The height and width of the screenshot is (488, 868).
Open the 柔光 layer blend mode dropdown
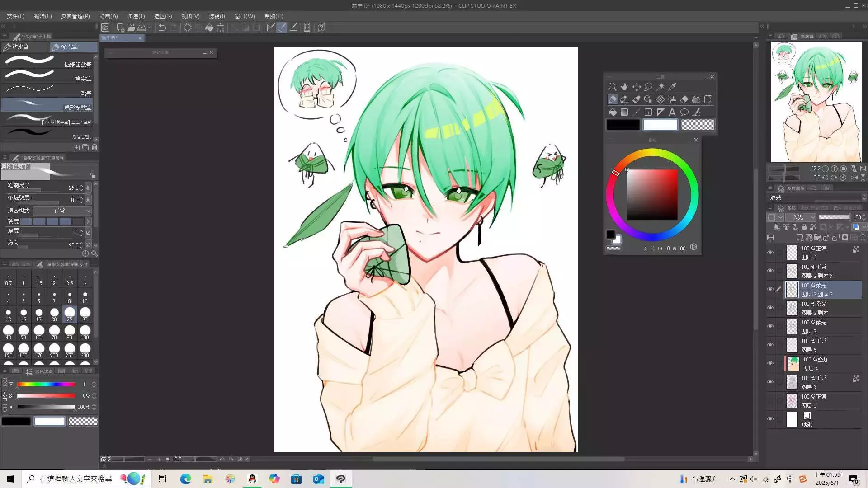800,217
